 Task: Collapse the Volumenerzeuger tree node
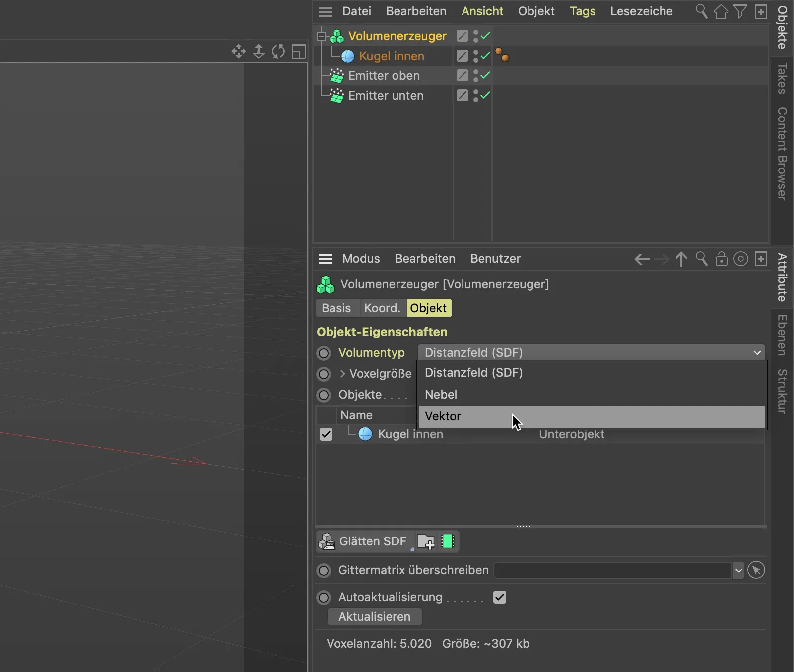coord(321,36)
